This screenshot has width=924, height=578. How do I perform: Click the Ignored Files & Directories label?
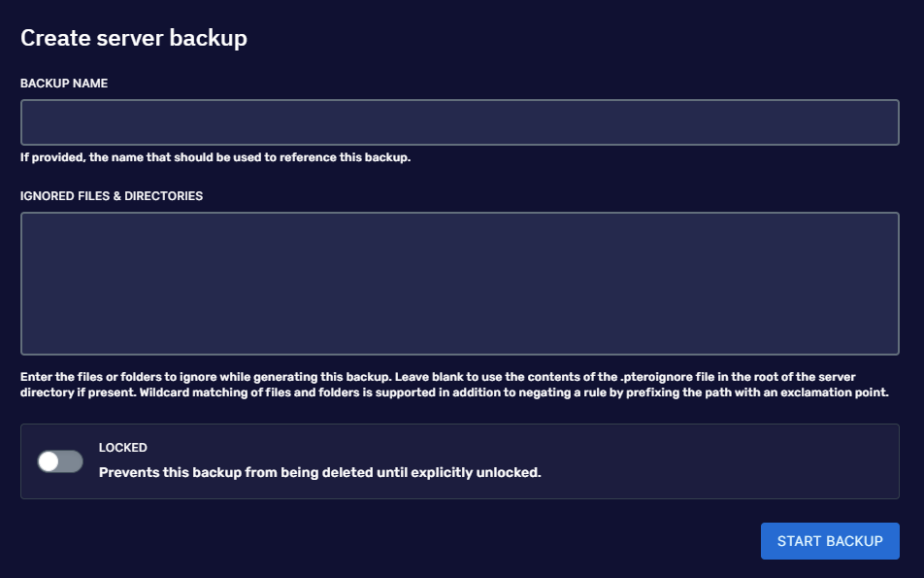(112, 195)
